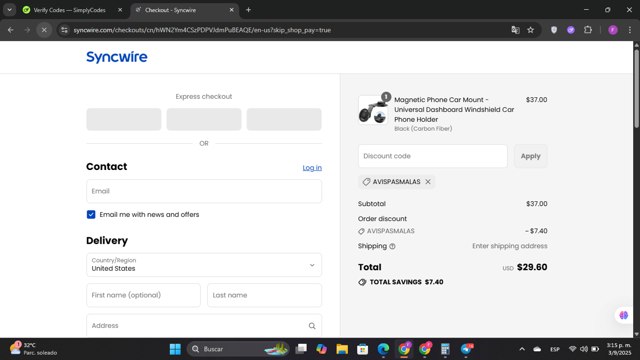Apply the discount code
The width and height of the screenshot is (640, 360).
[531, 156]
